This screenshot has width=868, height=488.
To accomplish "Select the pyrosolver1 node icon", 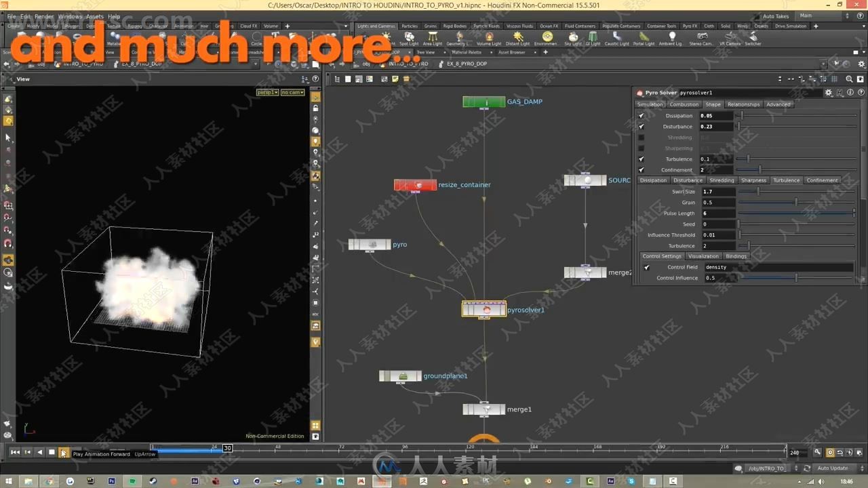I will click(486, 310).
